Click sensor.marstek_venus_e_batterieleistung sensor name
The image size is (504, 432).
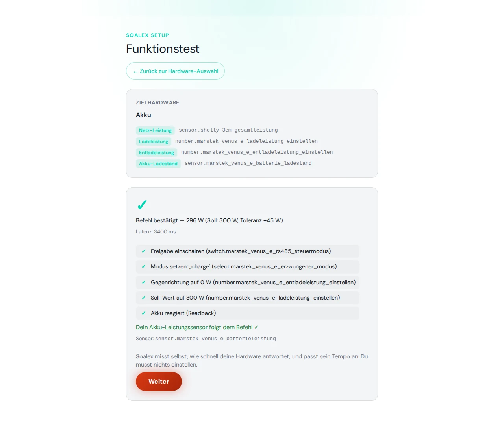pos(215,339)
